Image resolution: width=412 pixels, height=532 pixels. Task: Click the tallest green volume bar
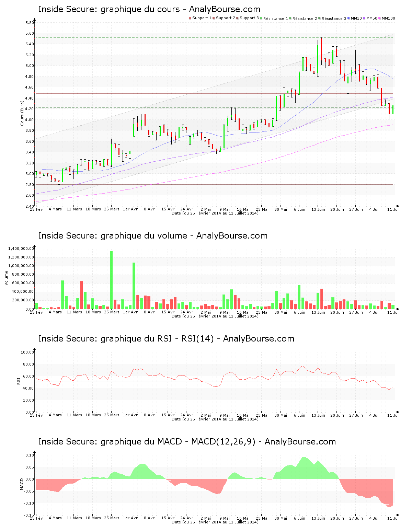(111, 280)
